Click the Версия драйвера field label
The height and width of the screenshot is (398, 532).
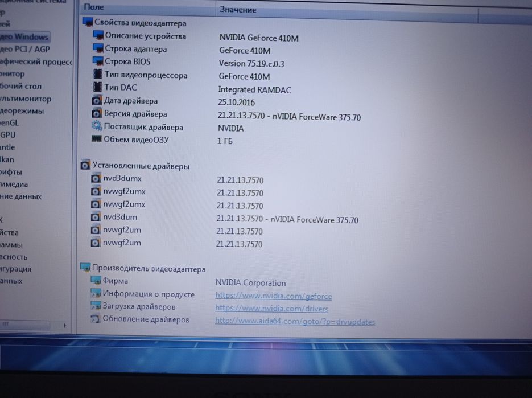point(135,114)
